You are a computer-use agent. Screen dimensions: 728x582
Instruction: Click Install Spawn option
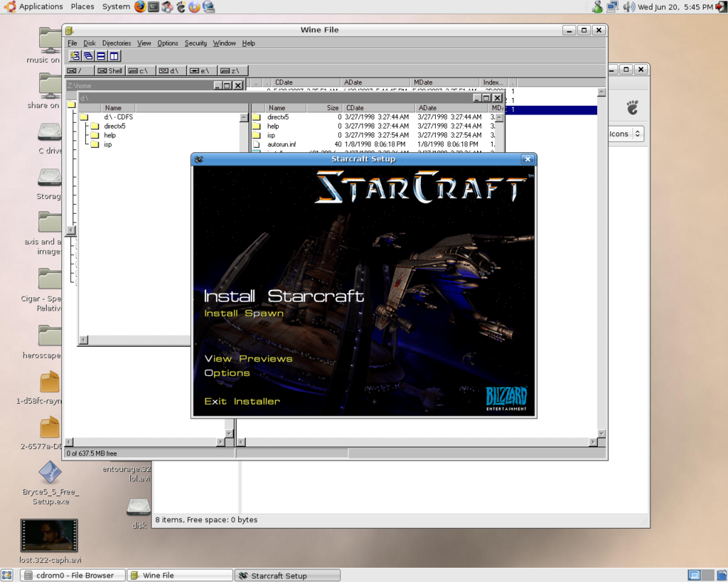[244, 313]
